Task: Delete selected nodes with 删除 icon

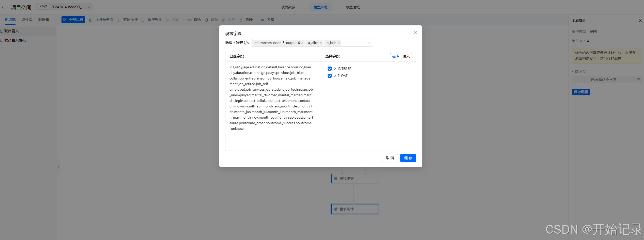Action: pos(241,20)
